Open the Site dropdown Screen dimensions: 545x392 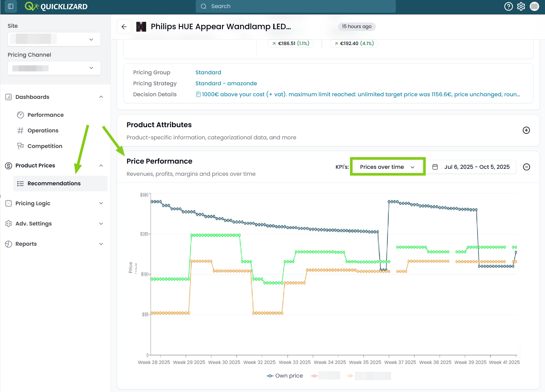54,39
